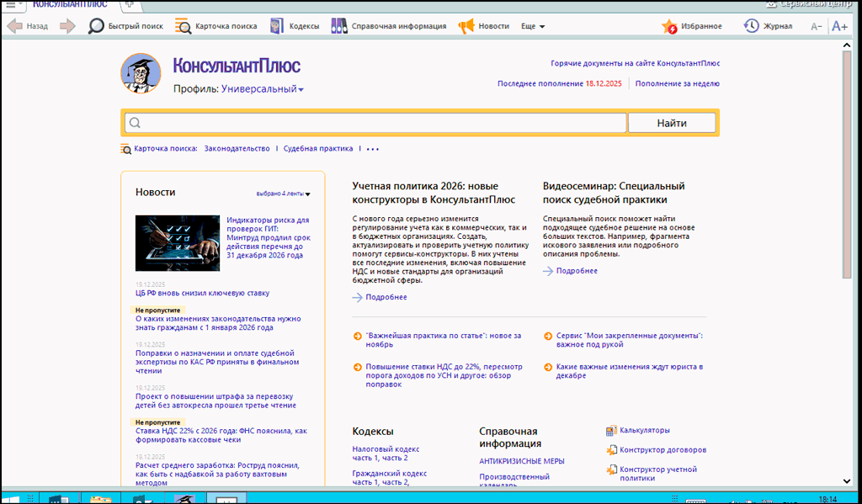Expand the Еще toolbar dropdown
This screenshot has width=862, height=504.
point(533,26)
